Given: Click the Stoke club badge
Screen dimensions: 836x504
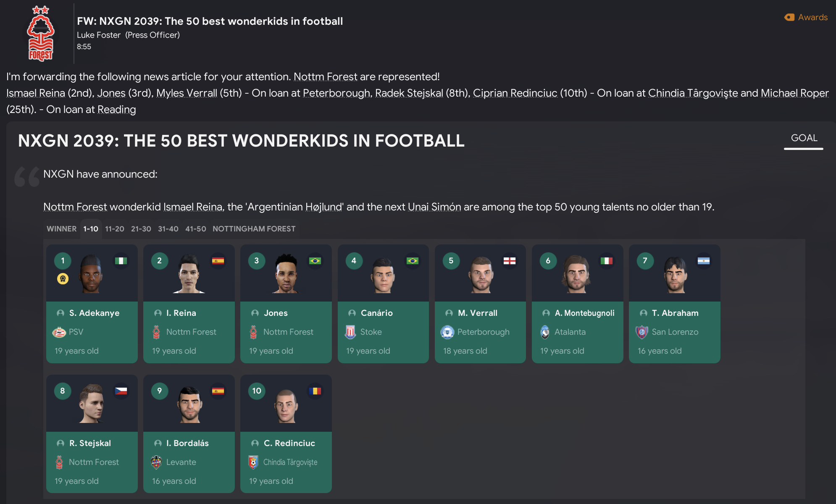Looking at the screenshot, I should [350, 332].
